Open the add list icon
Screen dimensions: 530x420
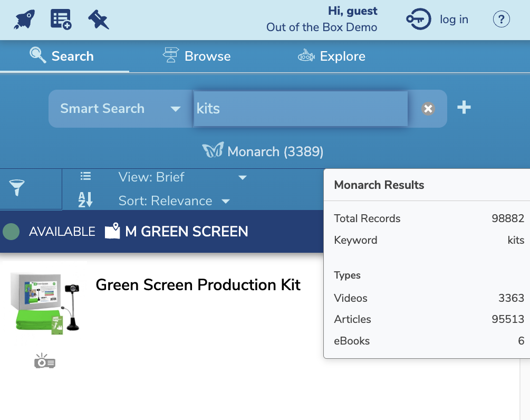[x=61, y=20]
